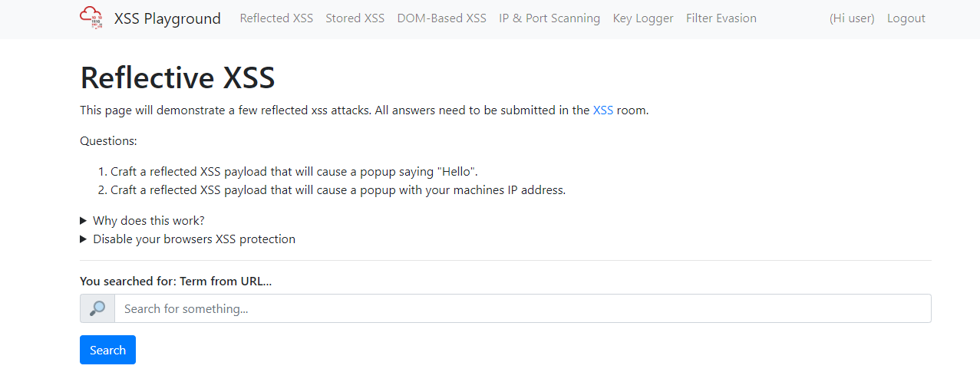The width and height of the screenshot is (980, 382).
Task: Open the Stored XSS nav item
Action: coord(355,18)
